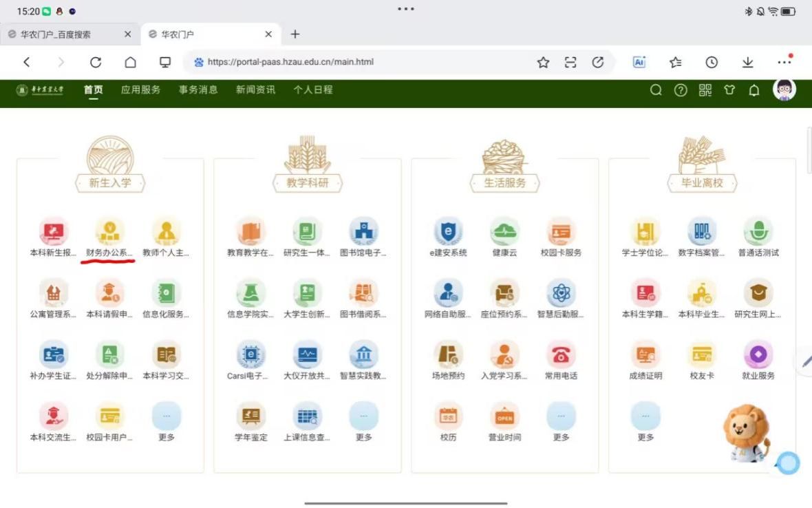Click the browser reload button
This screenshot has height=508, width=812.
96,62
